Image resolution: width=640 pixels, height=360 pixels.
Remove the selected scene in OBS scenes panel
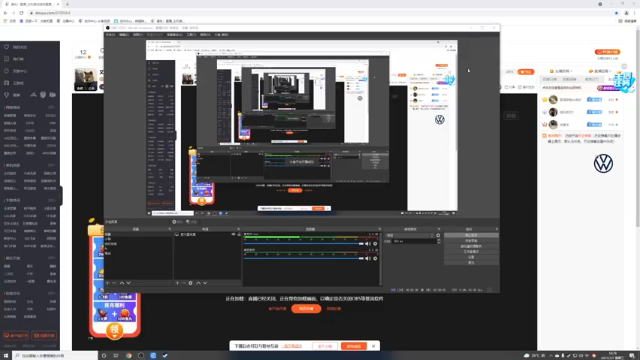[x=114, y=283]
